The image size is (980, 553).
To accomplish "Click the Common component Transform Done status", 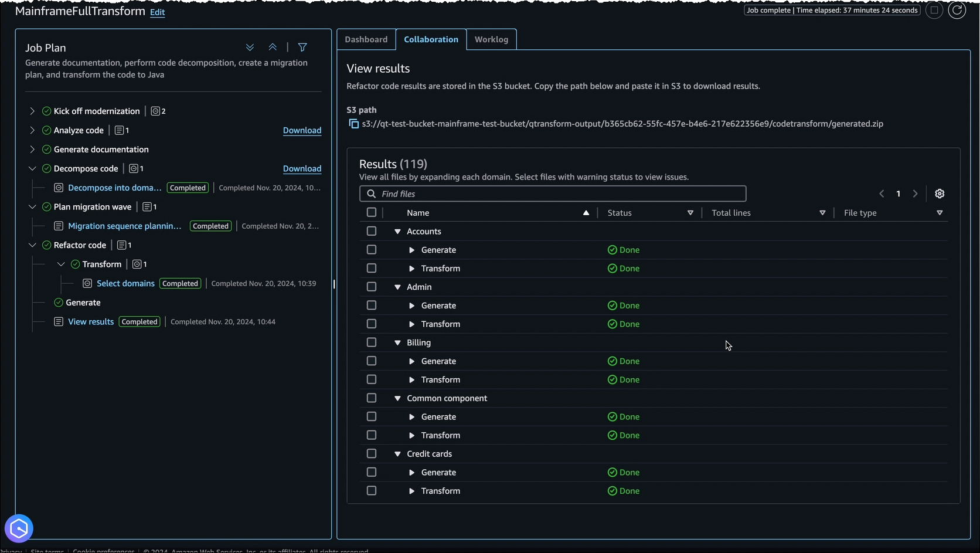I will 624,435.
